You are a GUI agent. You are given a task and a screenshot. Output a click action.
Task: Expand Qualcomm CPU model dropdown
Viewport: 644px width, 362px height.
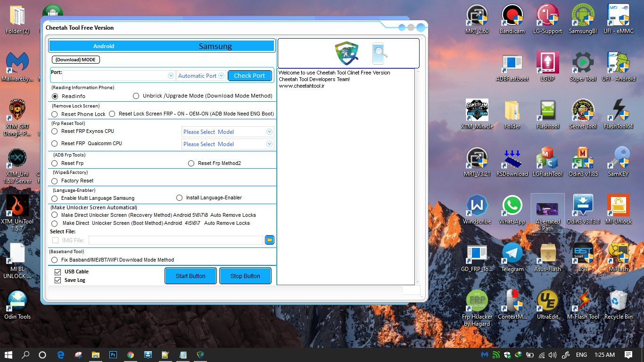click(269, 144)
